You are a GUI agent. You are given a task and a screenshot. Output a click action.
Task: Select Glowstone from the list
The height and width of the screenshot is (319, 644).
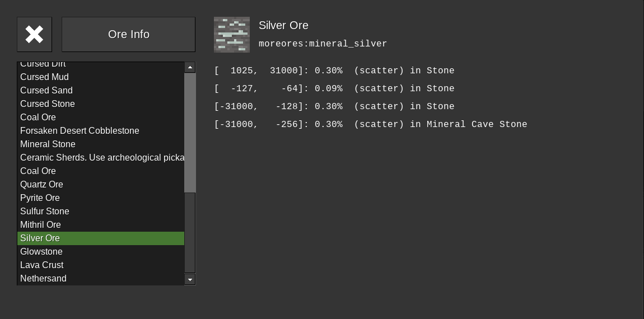(x=41, y=251)
